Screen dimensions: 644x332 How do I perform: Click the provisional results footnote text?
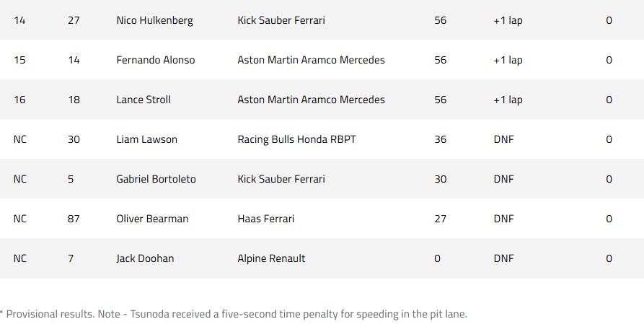pyautogui.click(x=234, y=315)
